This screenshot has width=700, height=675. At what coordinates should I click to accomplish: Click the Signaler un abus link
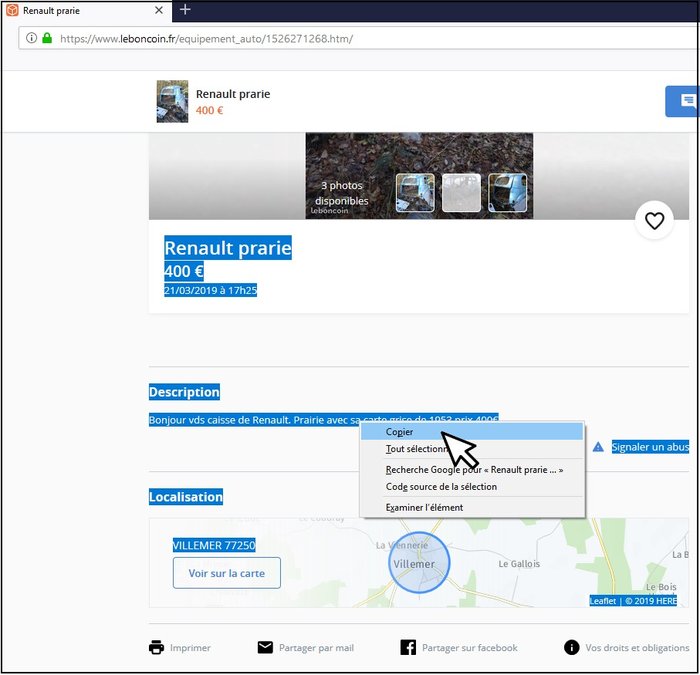point(650,447)
